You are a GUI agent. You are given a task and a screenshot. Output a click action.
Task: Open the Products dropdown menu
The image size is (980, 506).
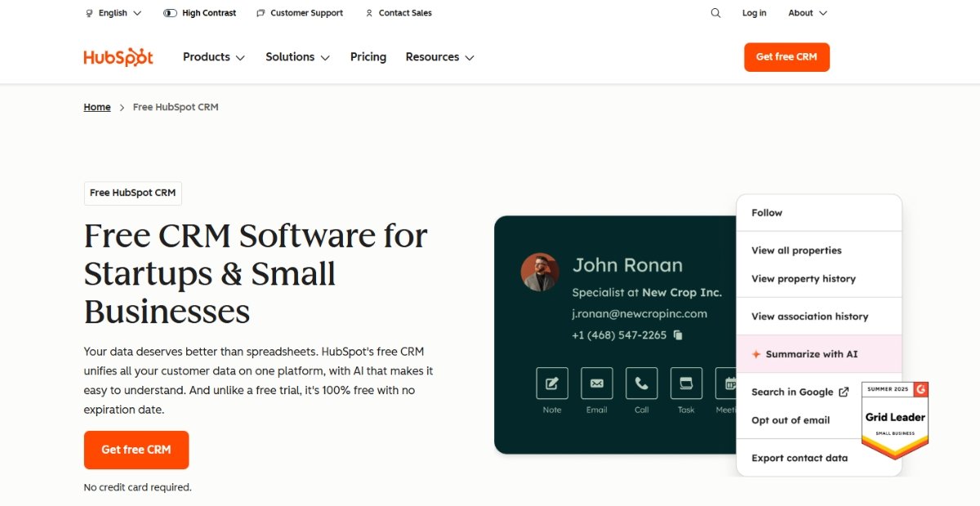(214, 57)
